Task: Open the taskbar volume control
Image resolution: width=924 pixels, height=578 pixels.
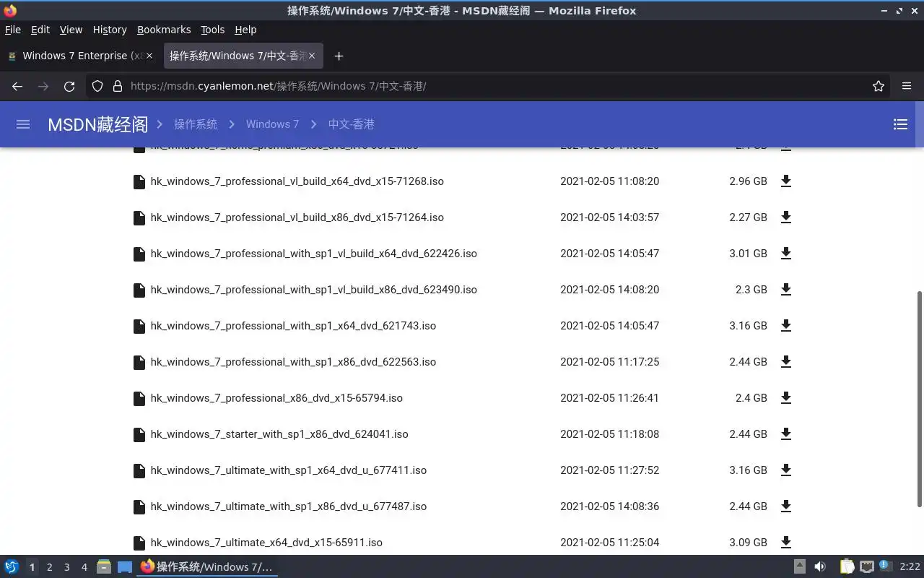Action: point(820,567)
